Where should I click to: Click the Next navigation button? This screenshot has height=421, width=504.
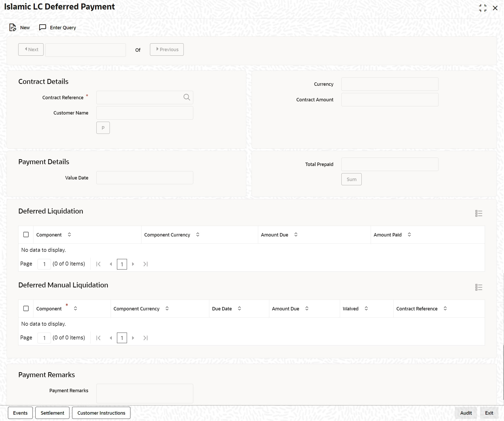pyautogui.click(x=31, y=49)
